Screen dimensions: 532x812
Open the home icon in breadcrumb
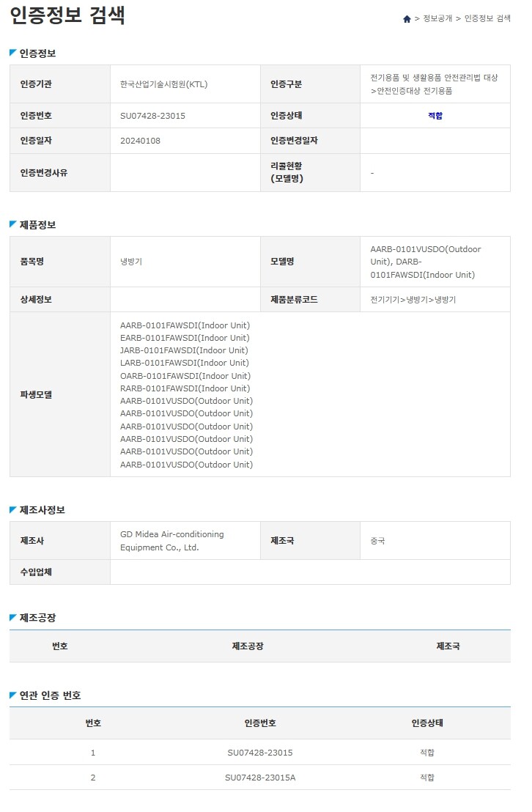pos(407,18)
